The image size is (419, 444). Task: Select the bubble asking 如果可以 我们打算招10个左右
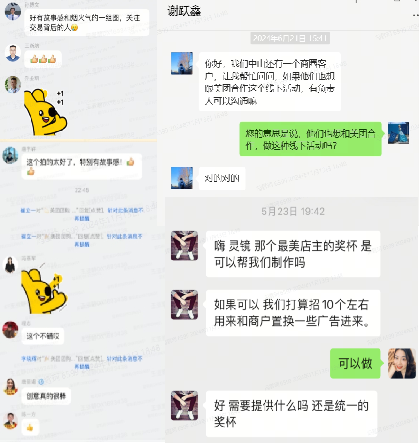coord(293,313)
